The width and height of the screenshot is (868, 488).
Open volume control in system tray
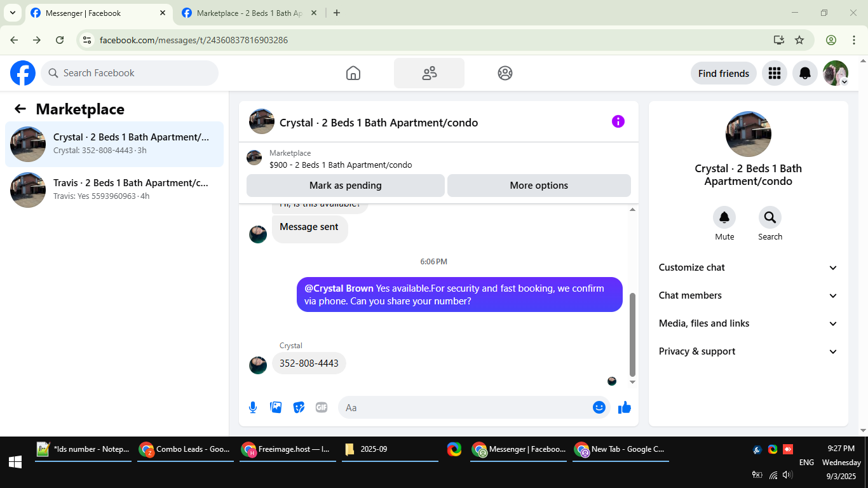(787, 475)
